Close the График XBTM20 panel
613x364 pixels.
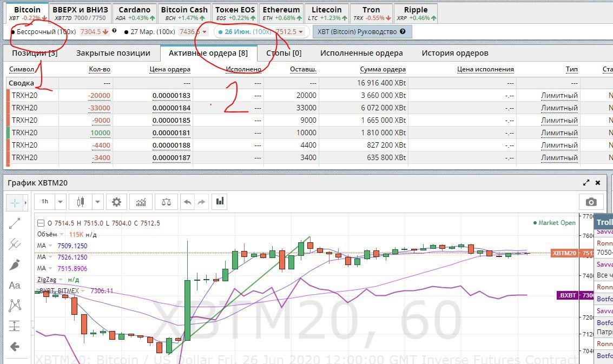click(598, 183)
